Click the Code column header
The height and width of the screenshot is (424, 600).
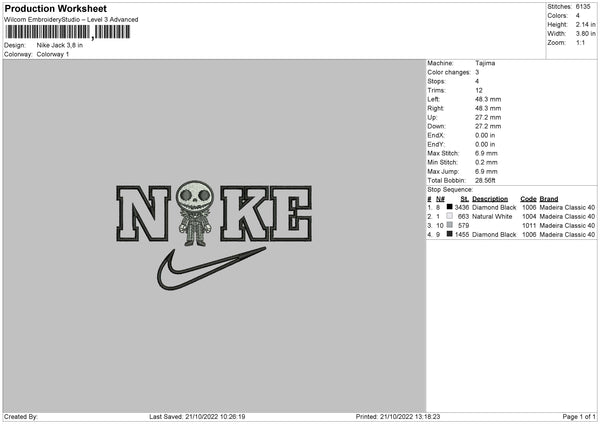pos(528,199)
